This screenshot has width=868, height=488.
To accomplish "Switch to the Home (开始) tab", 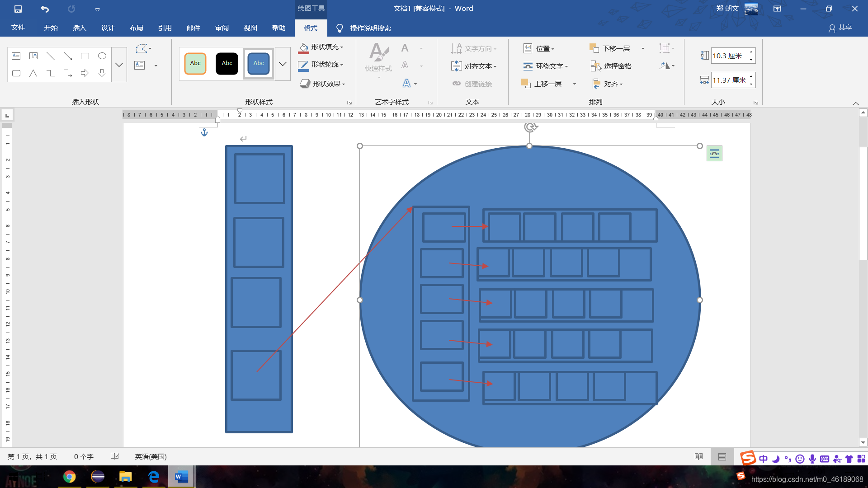I will coord(51,28).
